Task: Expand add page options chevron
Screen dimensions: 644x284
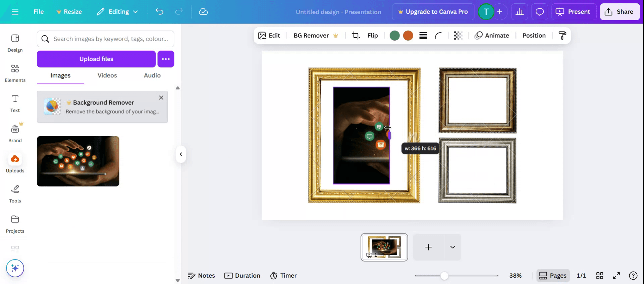Action: (453, 247)
